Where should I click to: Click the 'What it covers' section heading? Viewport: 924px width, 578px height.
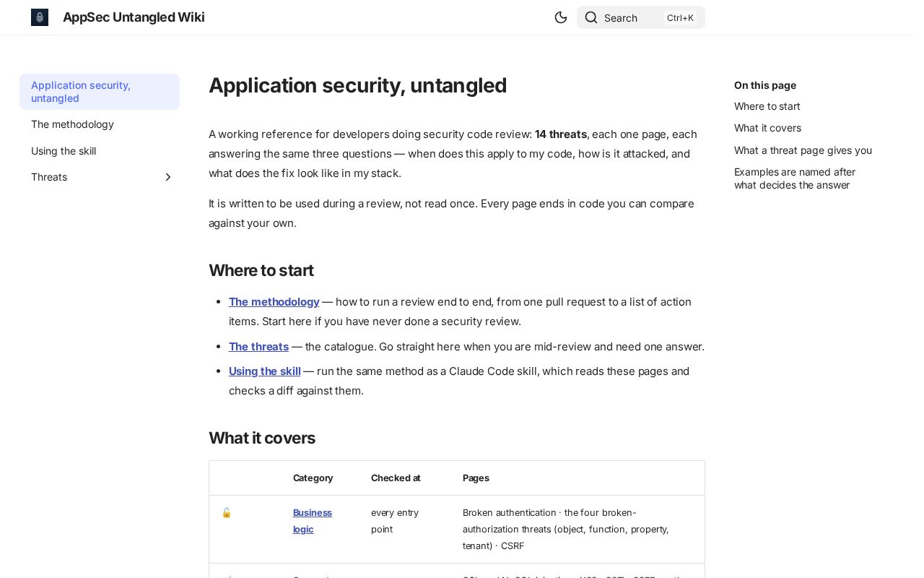coord(262,438)
